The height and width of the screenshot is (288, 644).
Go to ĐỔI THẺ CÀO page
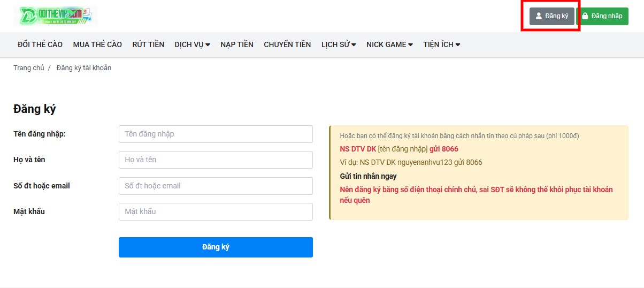tap(40, 44)
